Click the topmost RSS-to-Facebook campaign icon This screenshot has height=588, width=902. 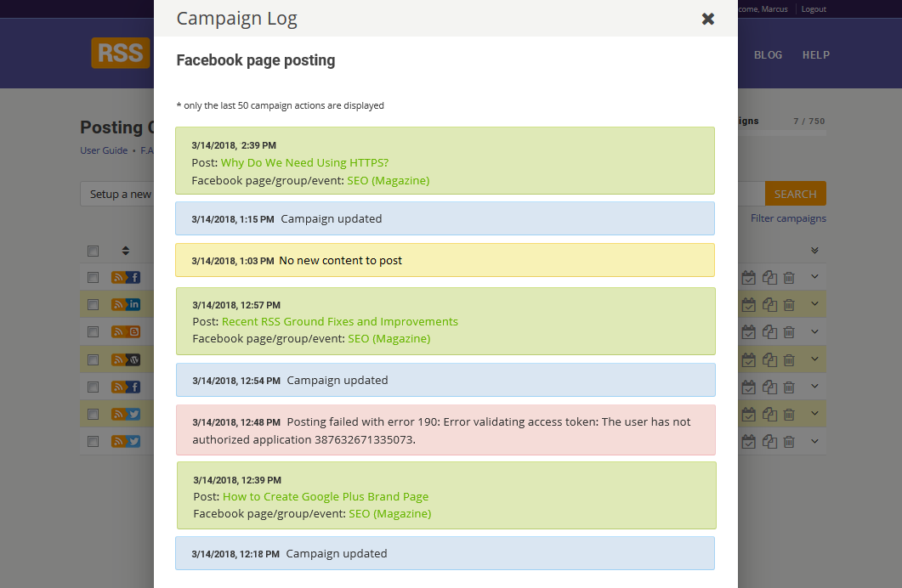pos(126,277)
